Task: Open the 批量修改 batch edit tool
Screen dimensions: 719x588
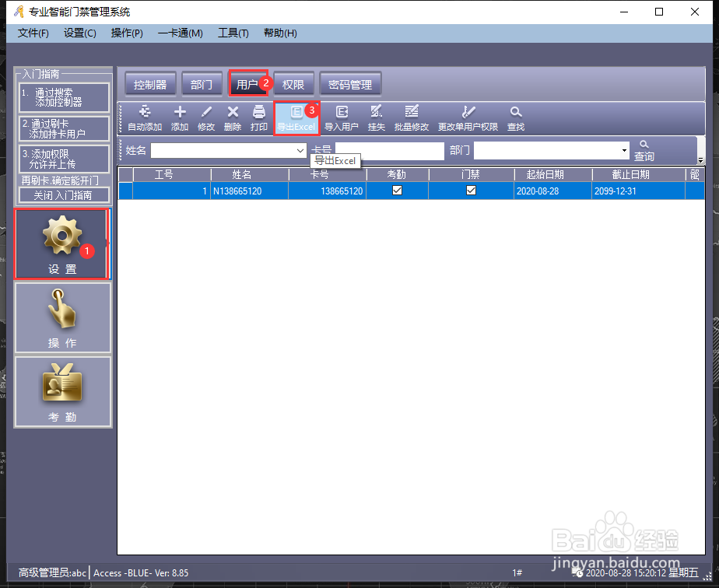Action: tap(412, 118)
